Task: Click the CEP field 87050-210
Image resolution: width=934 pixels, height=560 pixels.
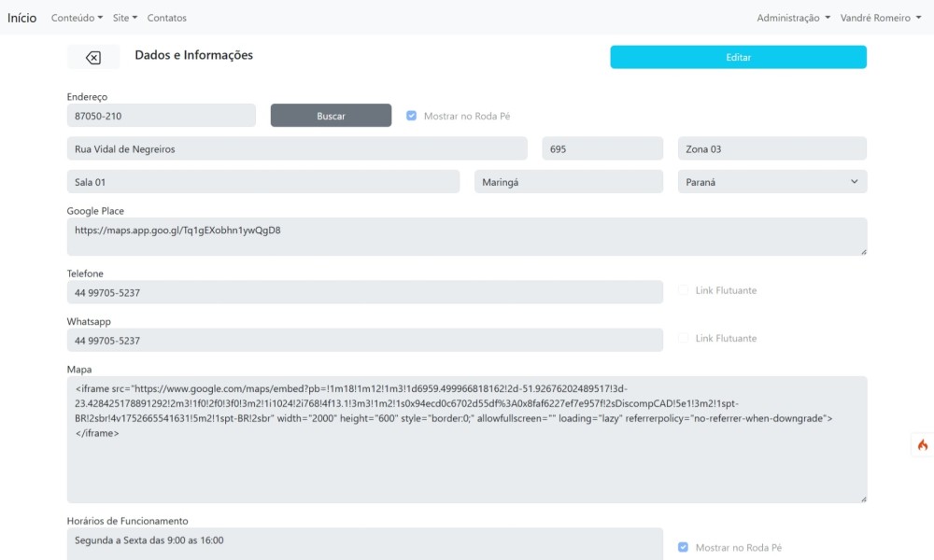Action: (161, 116)
